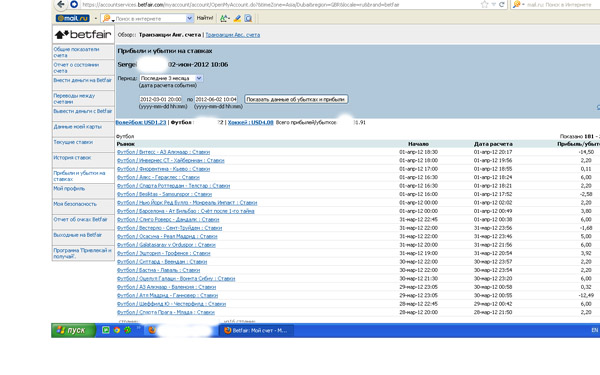The image size is (600, 375).
Task: Click the пуск Start button
Action: tap(73, 330)
